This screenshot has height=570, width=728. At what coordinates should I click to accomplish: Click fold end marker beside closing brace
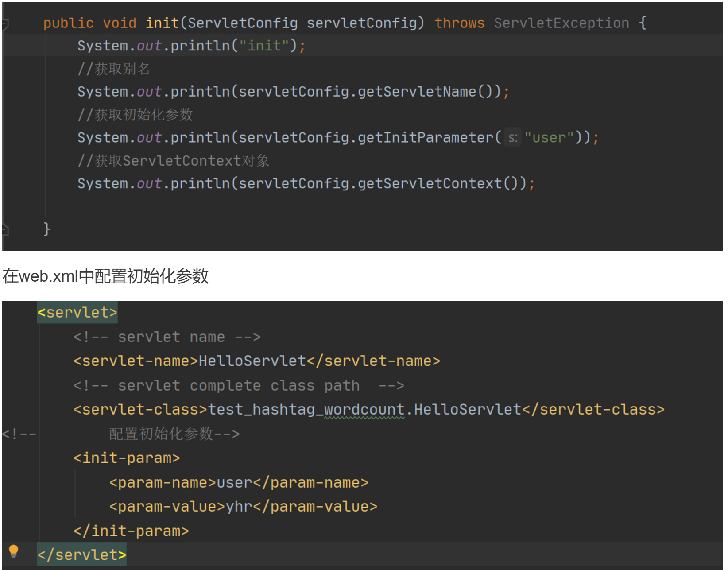click(x=5, y=229)
